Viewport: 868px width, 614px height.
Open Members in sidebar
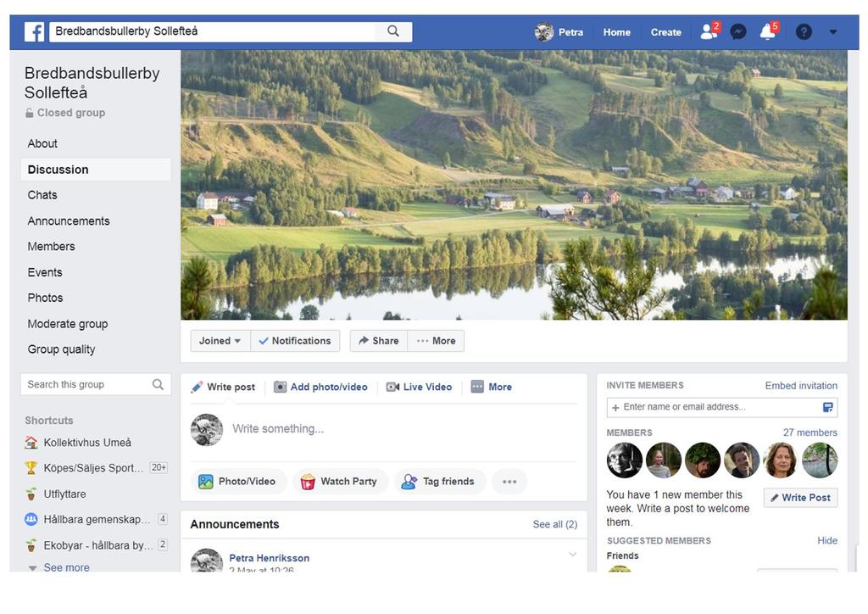point(52,247)
